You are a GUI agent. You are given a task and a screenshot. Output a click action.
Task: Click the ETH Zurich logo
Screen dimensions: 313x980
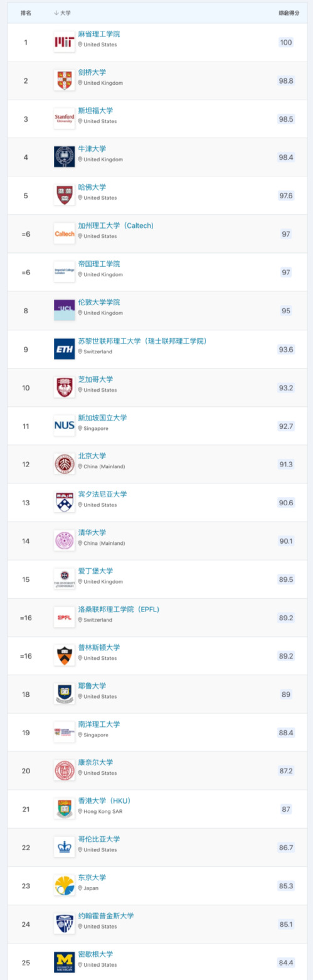point(65,349)
